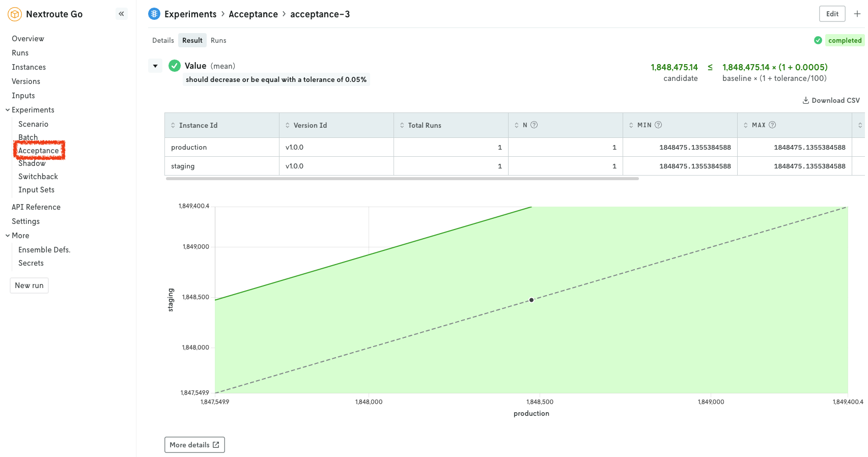
Task: Sort table by N column arrows
Action: [517, 125]
